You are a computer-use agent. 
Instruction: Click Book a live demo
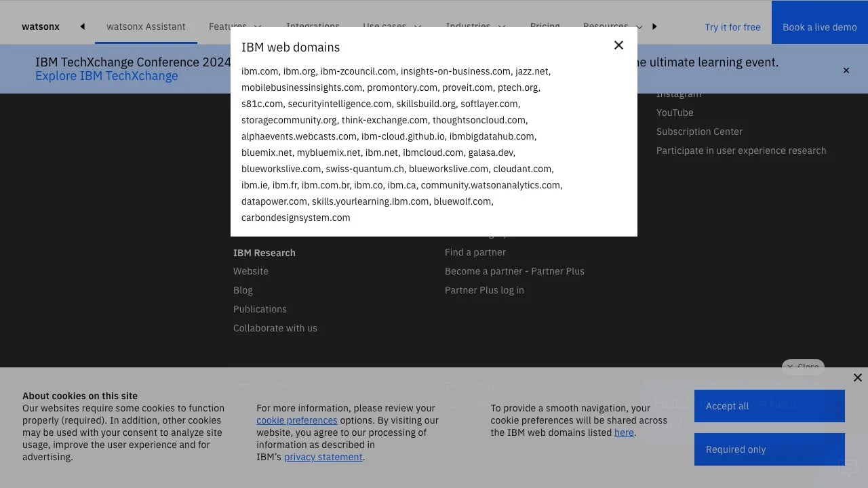point(819,27)
